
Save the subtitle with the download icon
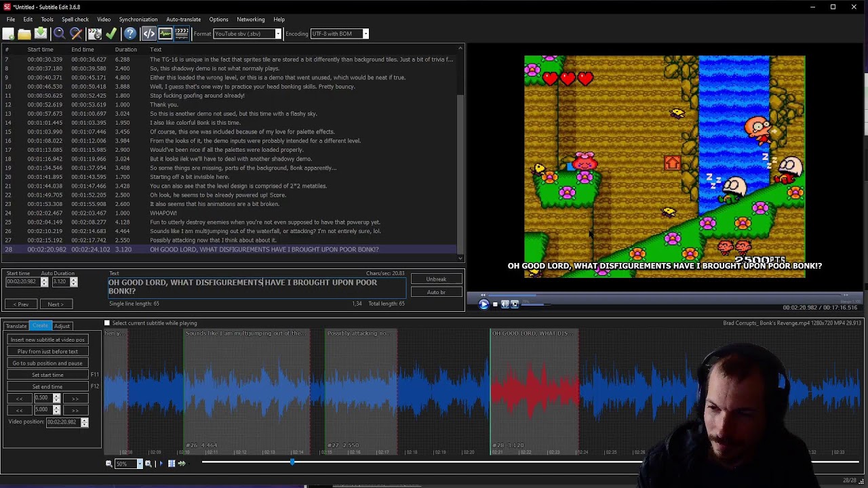coord(41,33)
